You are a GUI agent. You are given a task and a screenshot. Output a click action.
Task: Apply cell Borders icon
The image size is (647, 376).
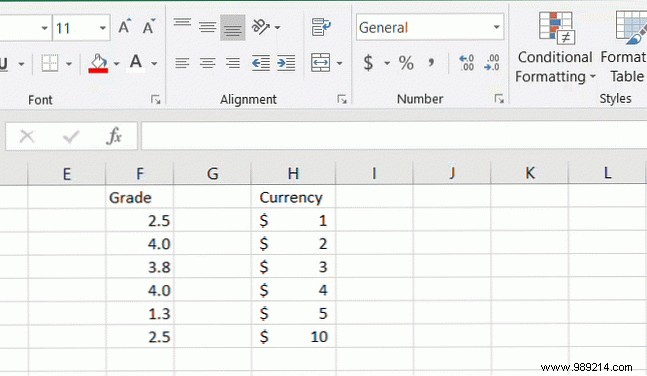coord(50,64)
